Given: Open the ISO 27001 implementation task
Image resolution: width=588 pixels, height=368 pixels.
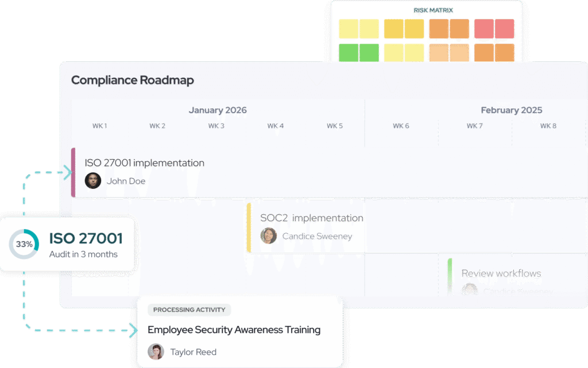Looking at the screenshot, I should (144, 163).
